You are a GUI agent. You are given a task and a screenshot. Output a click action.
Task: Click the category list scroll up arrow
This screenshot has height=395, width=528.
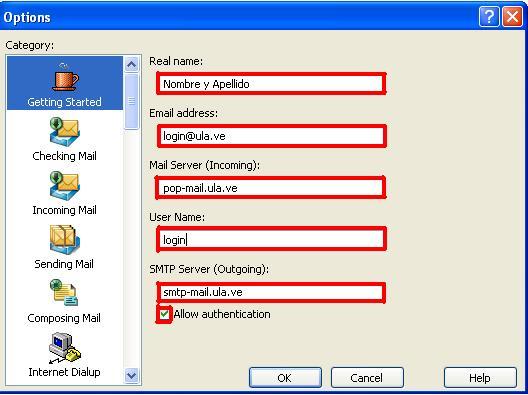(131, 64)
